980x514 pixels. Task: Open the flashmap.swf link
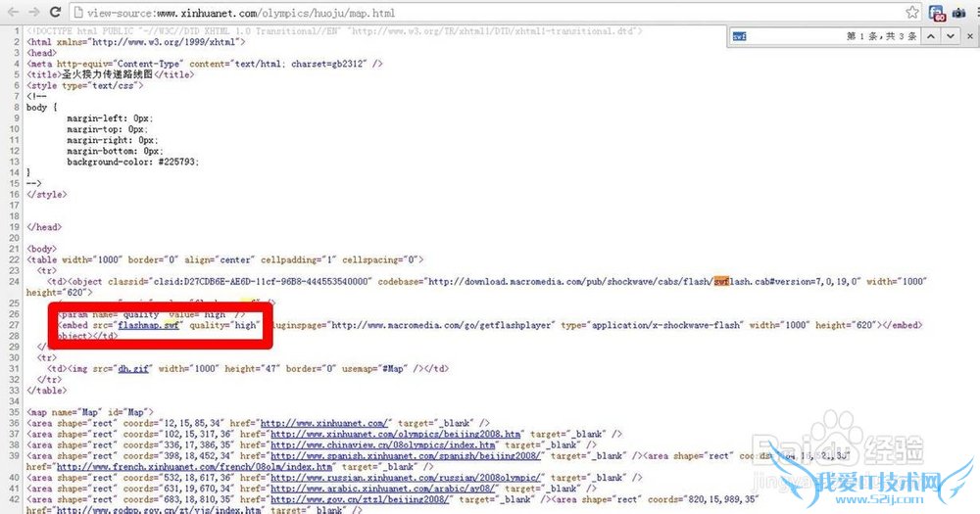click(x=149, y=325)
